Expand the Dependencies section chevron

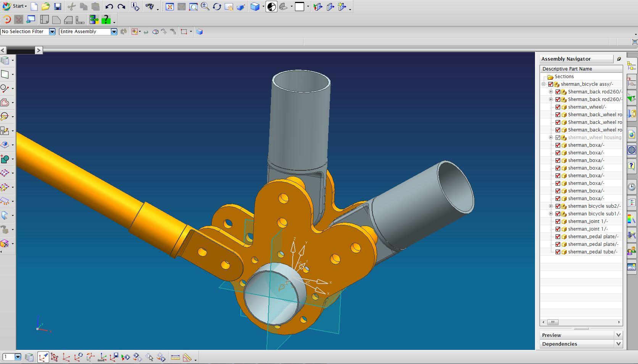coord(619,344)
